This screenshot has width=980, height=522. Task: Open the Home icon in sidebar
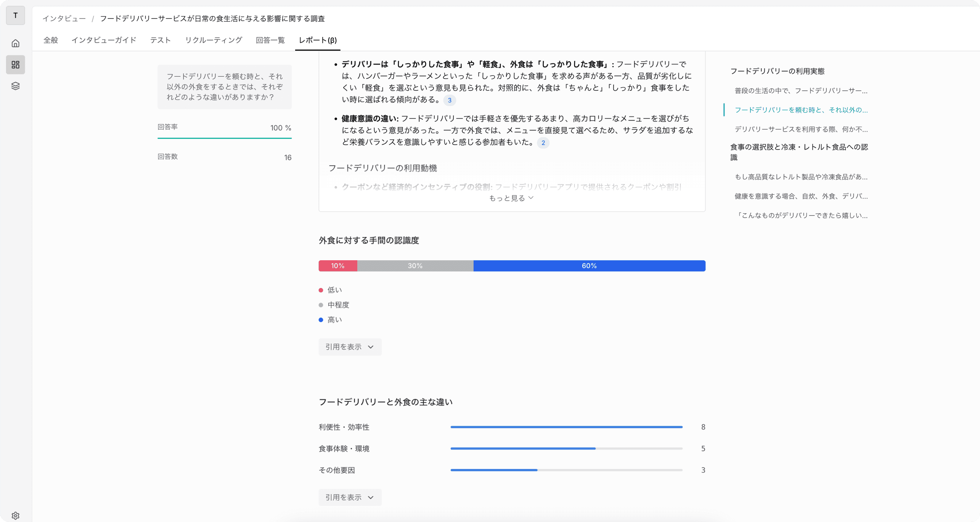point(15,43)
